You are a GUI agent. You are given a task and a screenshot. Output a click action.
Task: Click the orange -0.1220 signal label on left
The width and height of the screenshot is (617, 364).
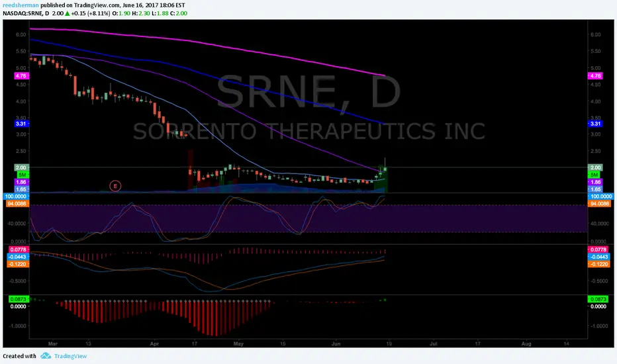(x=18, y=263)
